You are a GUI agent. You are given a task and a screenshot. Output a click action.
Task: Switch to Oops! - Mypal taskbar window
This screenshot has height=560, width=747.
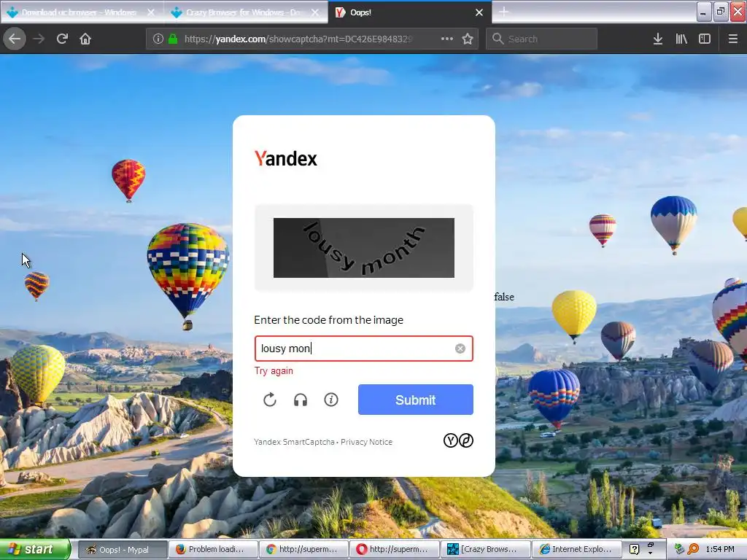(122, 550)
